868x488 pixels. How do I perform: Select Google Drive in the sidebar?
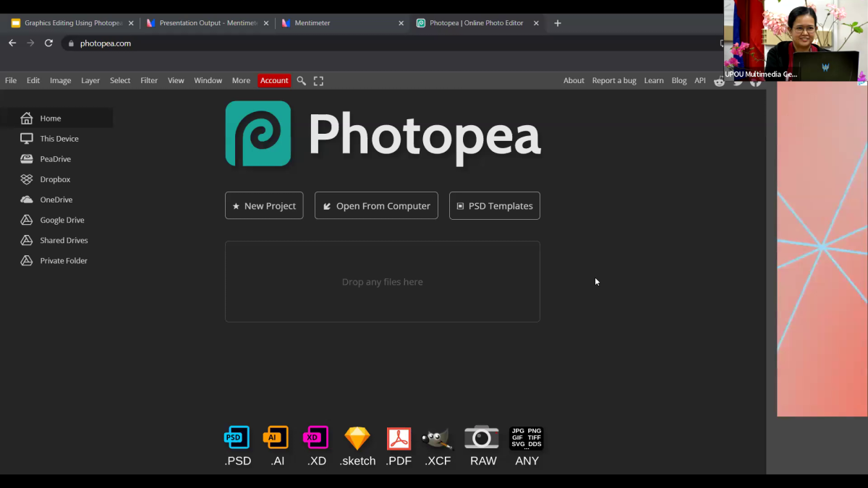point(61,221)
